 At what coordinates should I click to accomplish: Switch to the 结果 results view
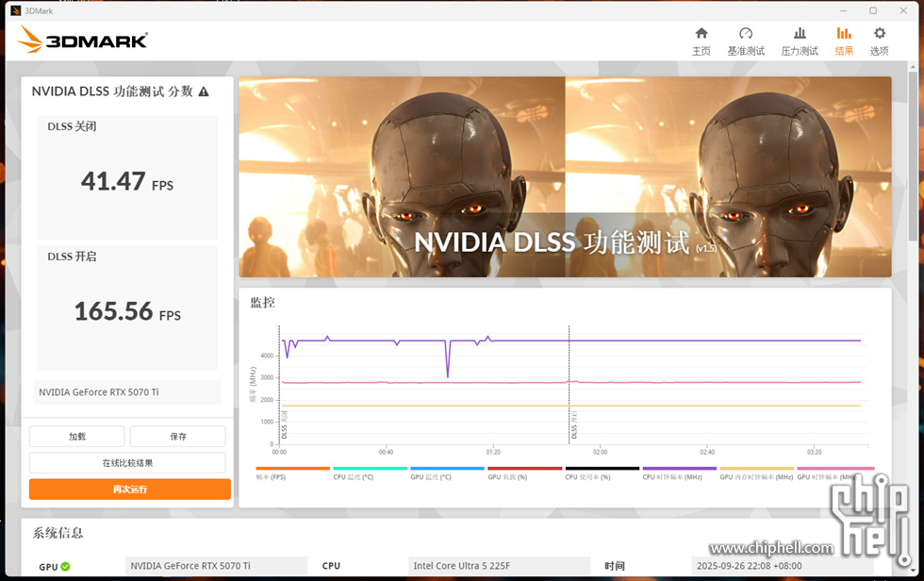[844, 41]
